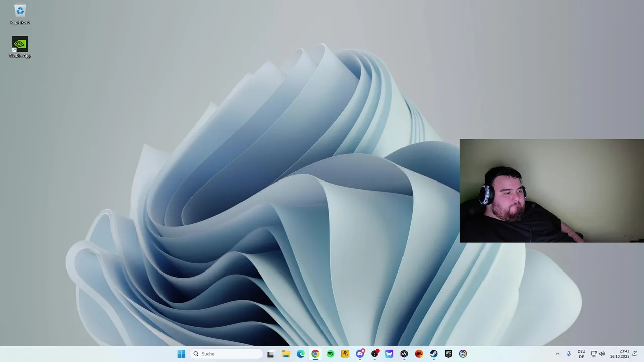Open Microsoft Edge from the taskbar
The height and width of the screenshot is (362, 644).
click(x=300, y=354)
